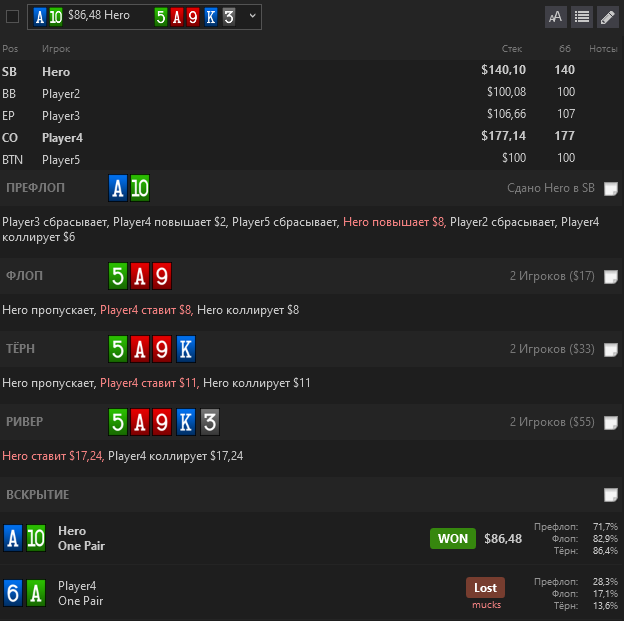
Task: Click Player4's preflop equity 28,3%
Action: tap(605, 582)
